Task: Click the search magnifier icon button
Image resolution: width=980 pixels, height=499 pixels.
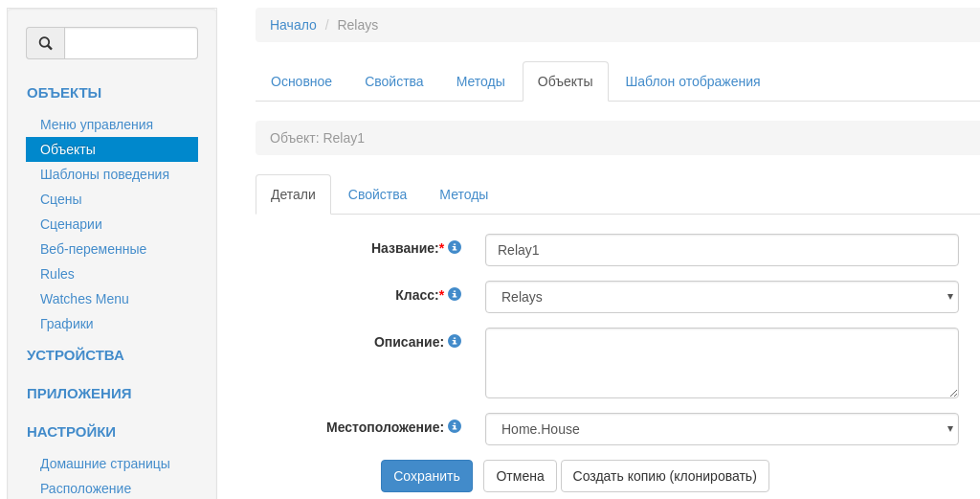Action: pos(45,43)
